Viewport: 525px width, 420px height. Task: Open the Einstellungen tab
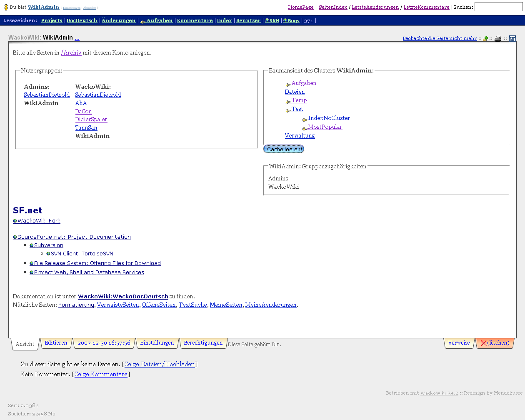click(157, 343)
